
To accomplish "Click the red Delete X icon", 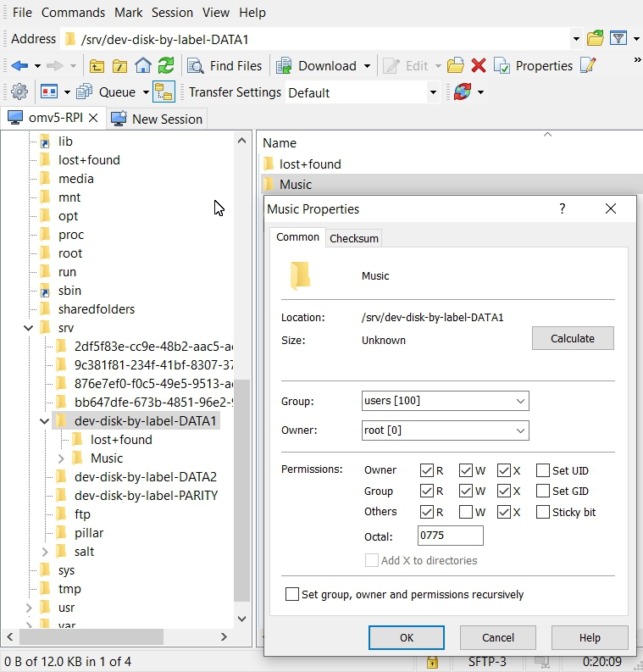I will coord(479,66).
